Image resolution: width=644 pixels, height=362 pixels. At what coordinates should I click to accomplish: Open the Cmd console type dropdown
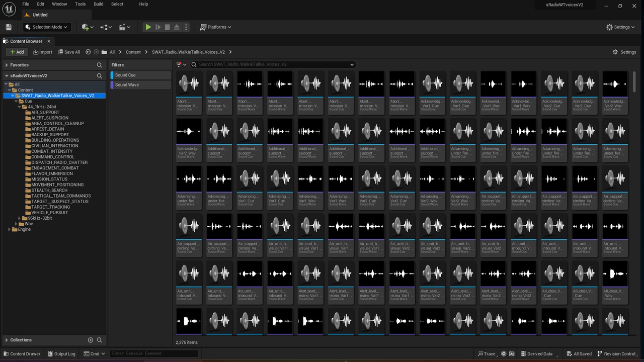[95, 353]
